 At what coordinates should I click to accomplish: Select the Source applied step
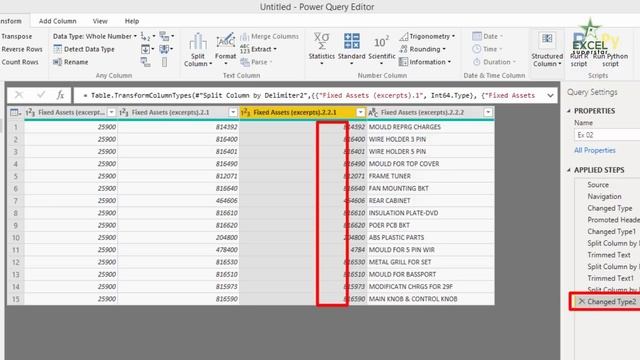[x=598, y=185]
